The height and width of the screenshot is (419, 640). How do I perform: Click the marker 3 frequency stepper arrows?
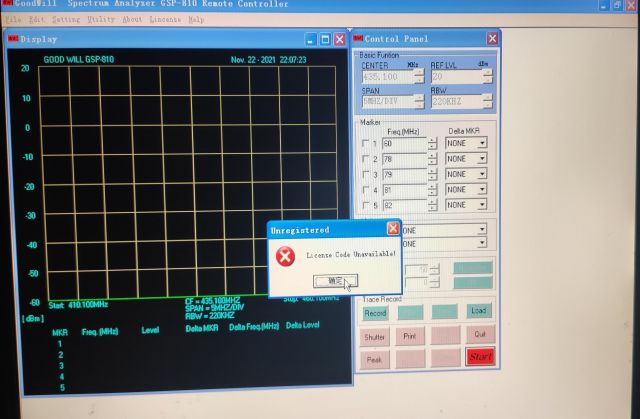tap(432, 175)
